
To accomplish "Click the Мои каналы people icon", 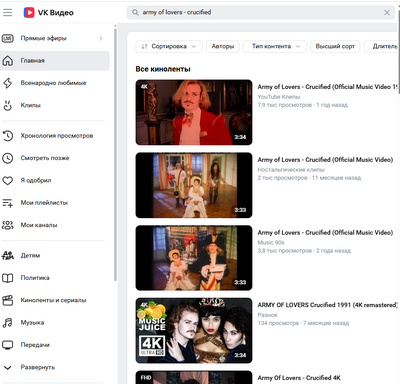I will (7, 225).
